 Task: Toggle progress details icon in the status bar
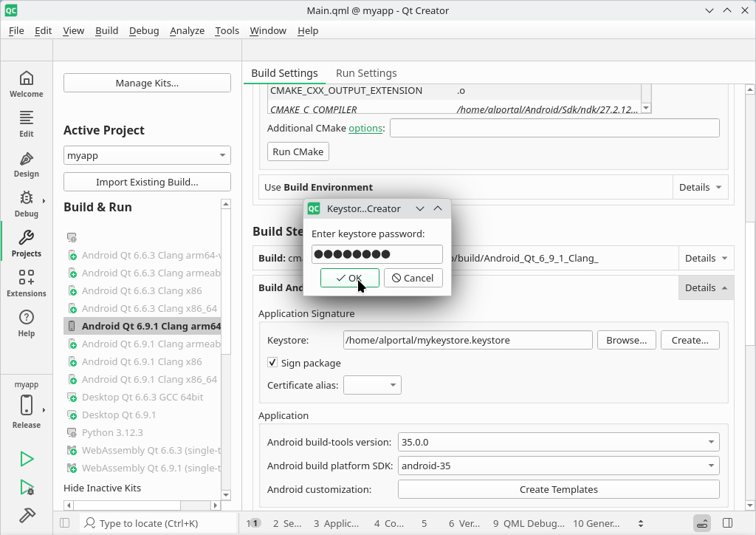tap(703, 523)
